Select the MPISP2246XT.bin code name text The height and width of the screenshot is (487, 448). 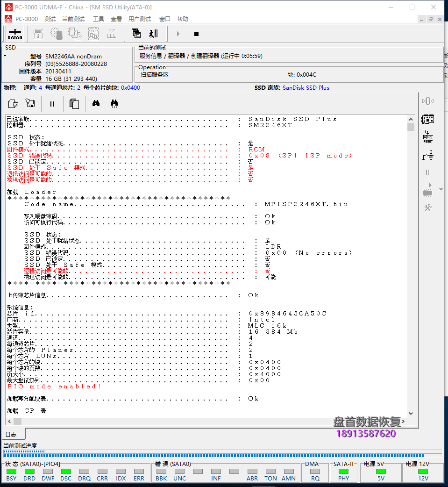point(306,204)
